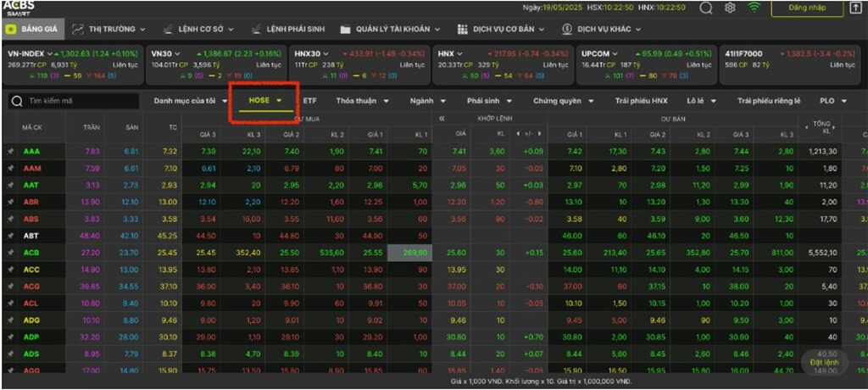This screenshot has height=390, width=868.
Task: Click the MÃ CK column header
Action: click(x=32, y=127)
